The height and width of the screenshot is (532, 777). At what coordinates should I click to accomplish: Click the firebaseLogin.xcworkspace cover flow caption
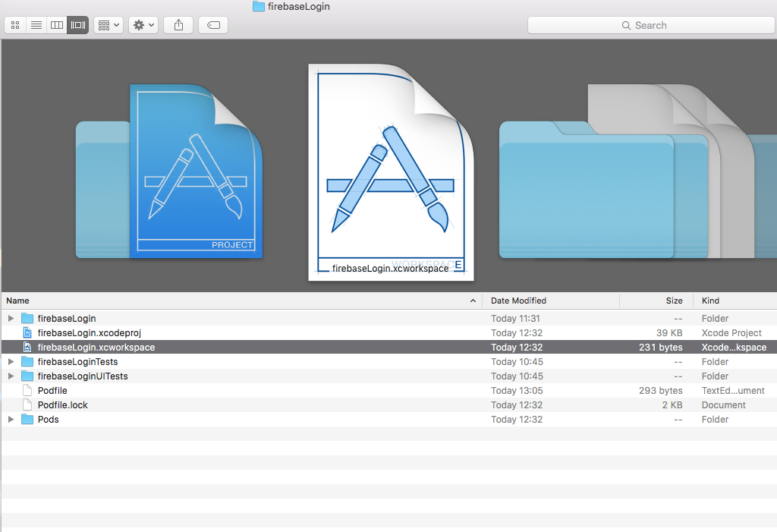[x=390, y=268]
